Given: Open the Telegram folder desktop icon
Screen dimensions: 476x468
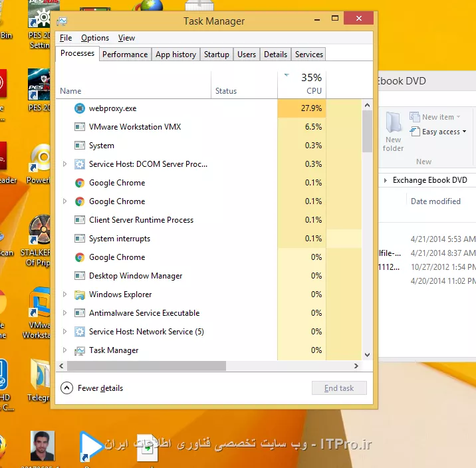Looking at the screenshot, I should (39, 374).
